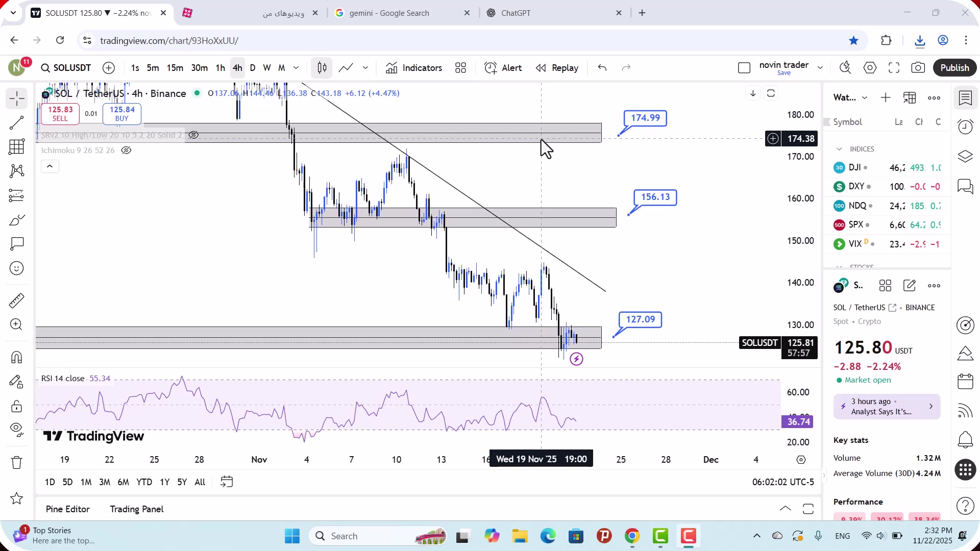Remove objects with the trash icon
Viewport: 980px width, 551px height.
tap(16, 463)
